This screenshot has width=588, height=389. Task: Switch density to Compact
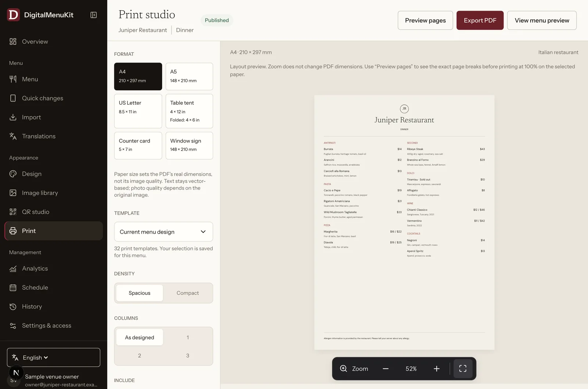(x=187, y=293)
